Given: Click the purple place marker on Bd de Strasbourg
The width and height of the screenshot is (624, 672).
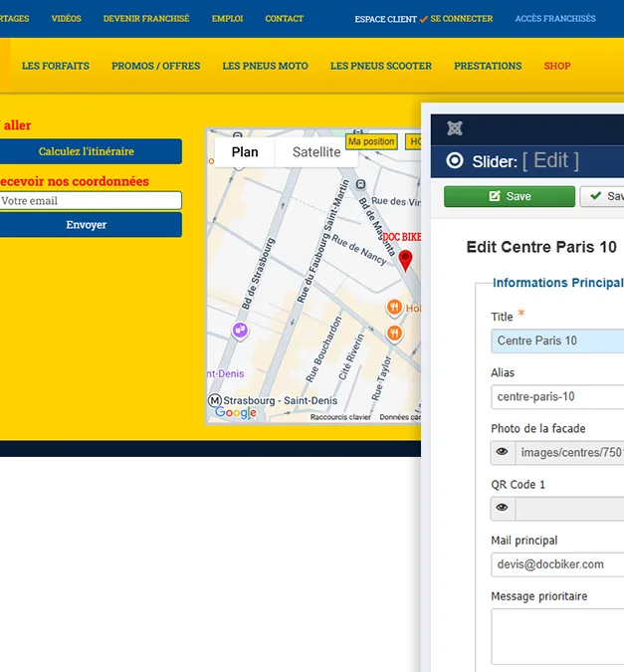Looking at the screenshot, I should (x=240, y=331).
